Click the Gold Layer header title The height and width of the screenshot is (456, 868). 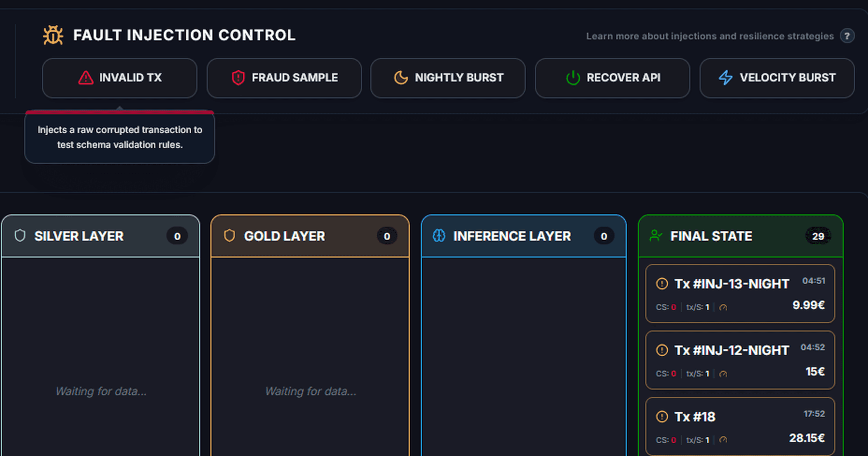[284, 236]
